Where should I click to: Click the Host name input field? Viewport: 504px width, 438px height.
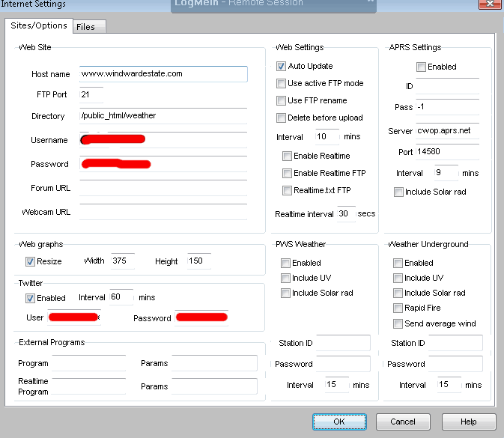click(x=163, y=75)
